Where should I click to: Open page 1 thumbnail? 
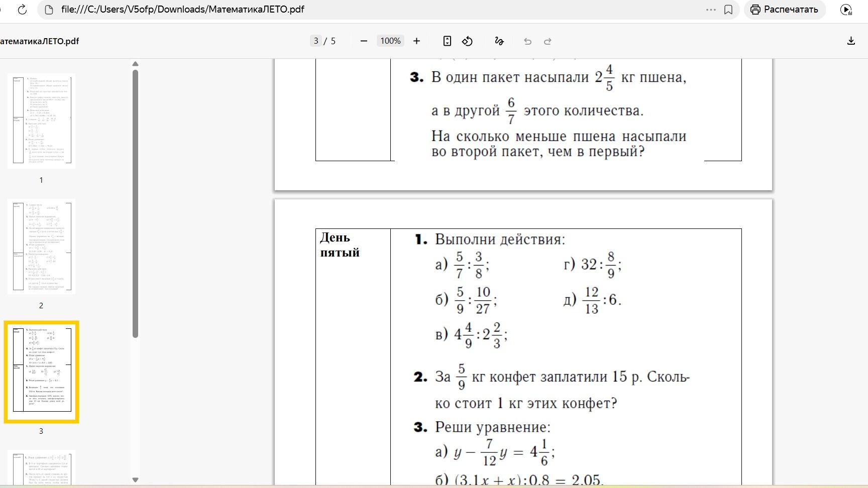pos(41,120)
